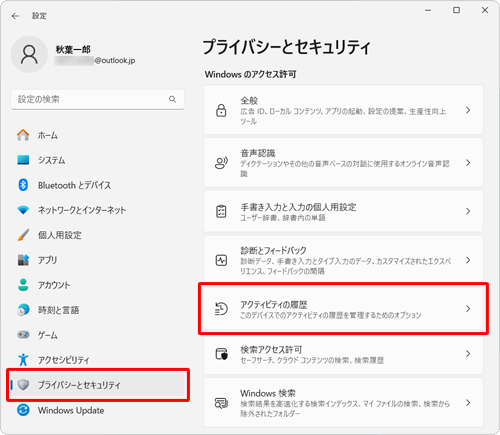The image size is (500, 435).
Task: Click the shield window icon beside 検索アクセス許可
Action: tap(221, 354)
